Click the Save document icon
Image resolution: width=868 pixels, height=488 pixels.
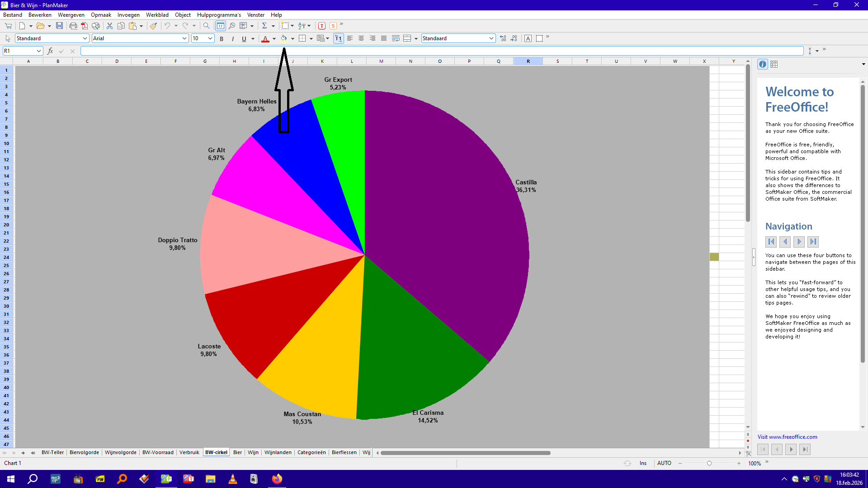(x=59, y=26)
